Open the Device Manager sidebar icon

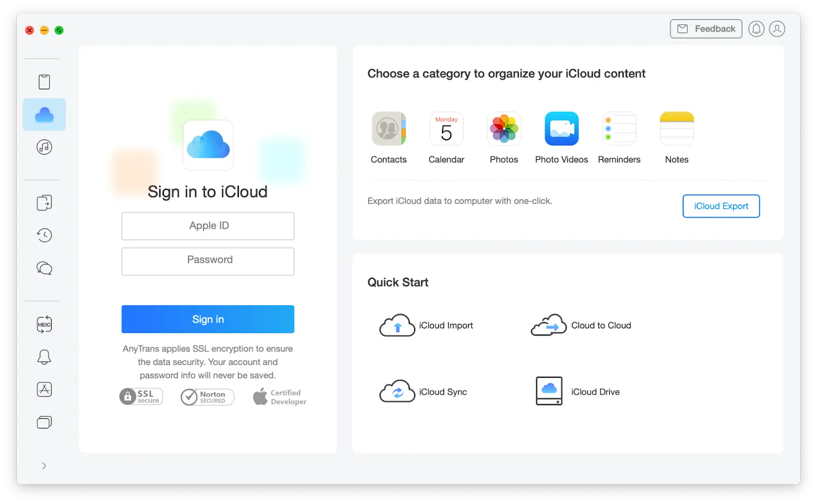(44, 82)
